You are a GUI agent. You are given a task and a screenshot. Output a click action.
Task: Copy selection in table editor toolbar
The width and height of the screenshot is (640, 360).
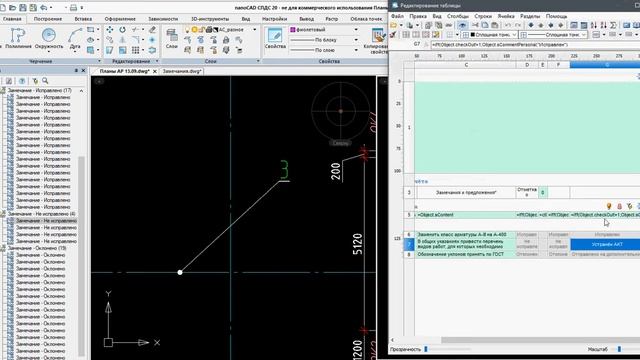tap(484, 25)
